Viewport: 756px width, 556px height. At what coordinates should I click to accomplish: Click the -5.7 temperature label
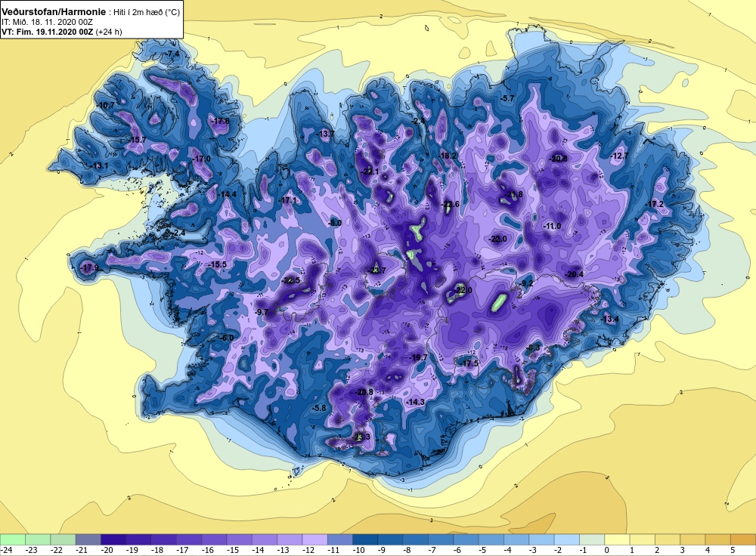[507, 98]
